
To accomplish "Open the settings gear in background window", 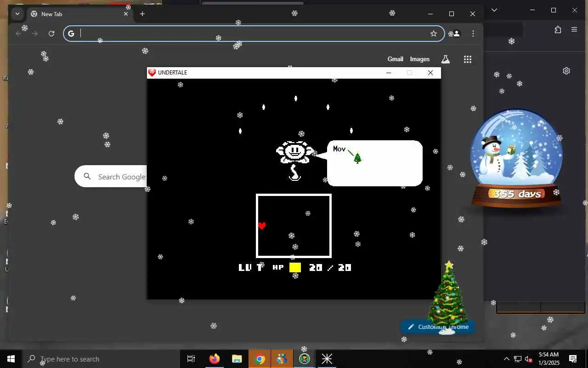I will click(566, 71).
